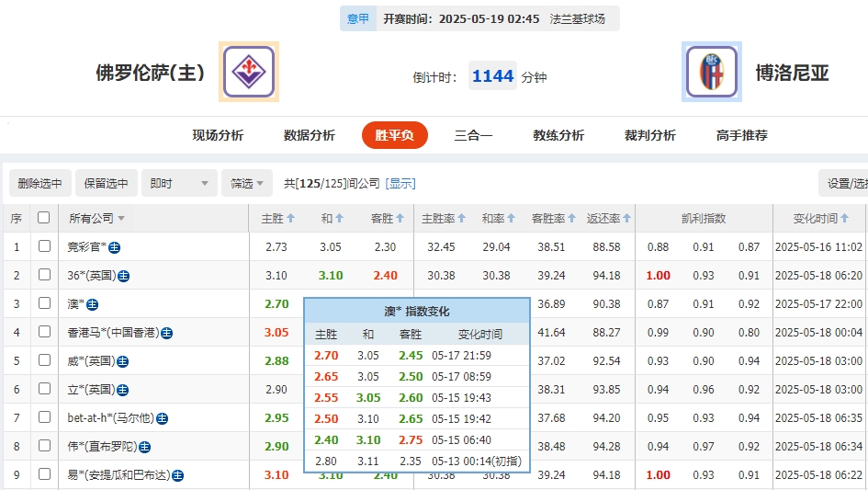The height and width of the screenshot is (490, 868).
Task: Toggle the select-all checkbox in header
Action: point(44,218)
